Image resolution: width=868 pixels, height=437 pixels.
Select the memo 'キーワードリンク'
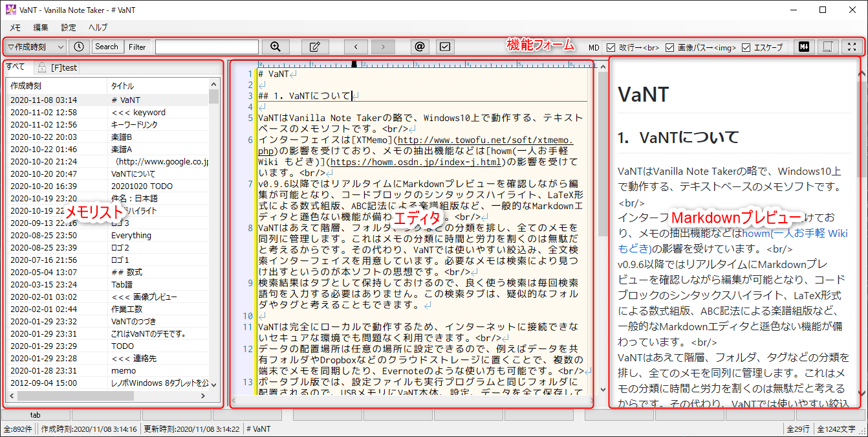click(x=107, y=124)
